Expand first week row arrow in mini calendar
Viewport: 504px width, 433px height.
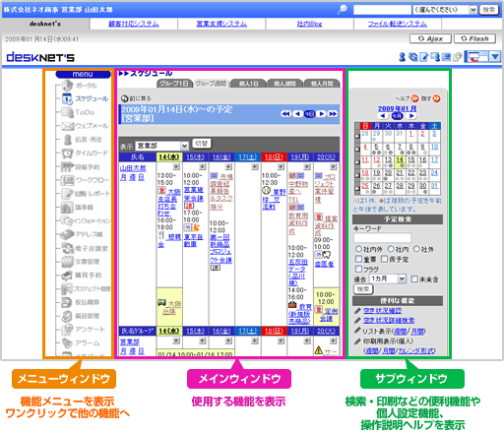tap(357, 136)
